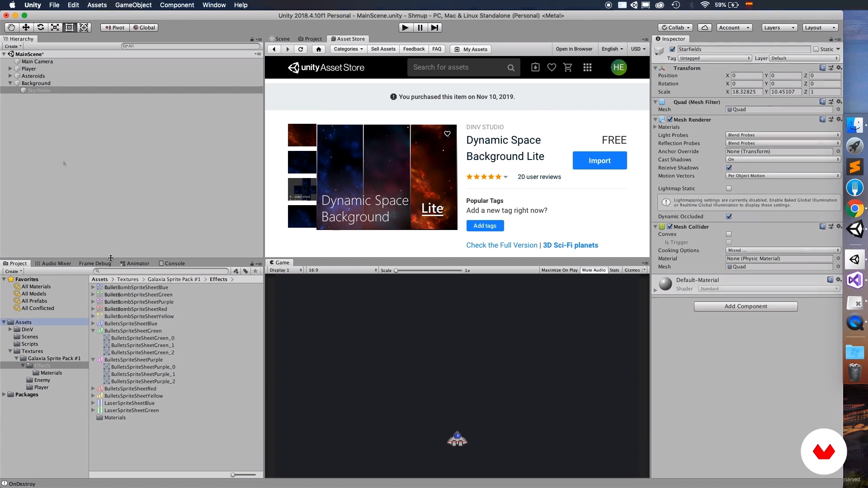Click the Add tags button

(485, 225)
